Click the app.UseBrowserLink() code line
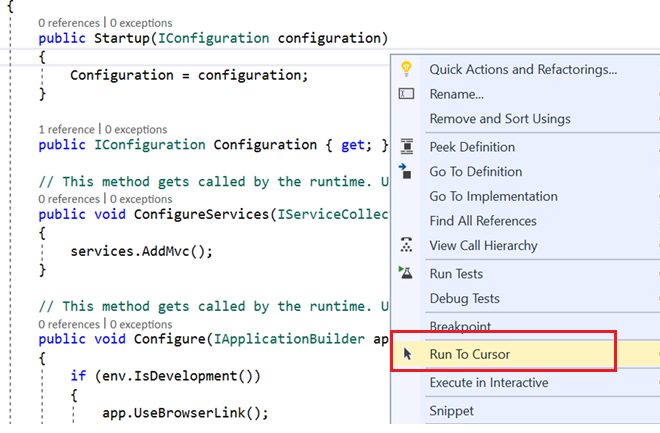This screenshot has width=660, height=433. pyautogui.click(x=185, y=412)
